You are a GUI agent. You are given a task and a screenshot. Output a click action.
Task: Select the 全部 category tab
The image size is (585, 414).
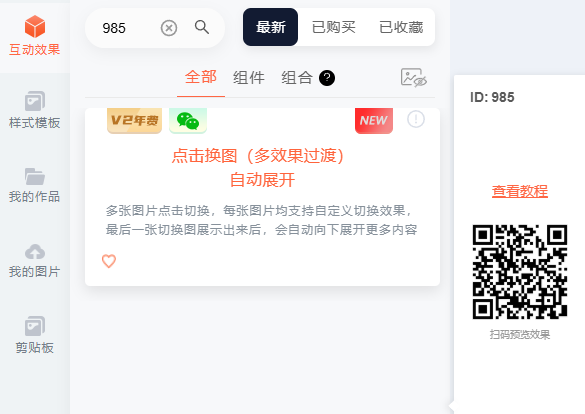click(x=201, y=77)
